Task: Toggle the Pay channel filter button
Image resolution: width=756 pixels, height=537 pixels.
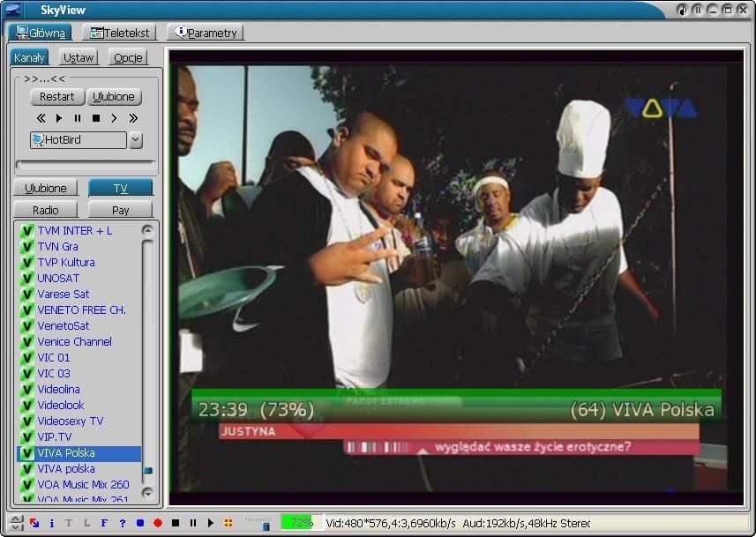Action: click(121, 210)
